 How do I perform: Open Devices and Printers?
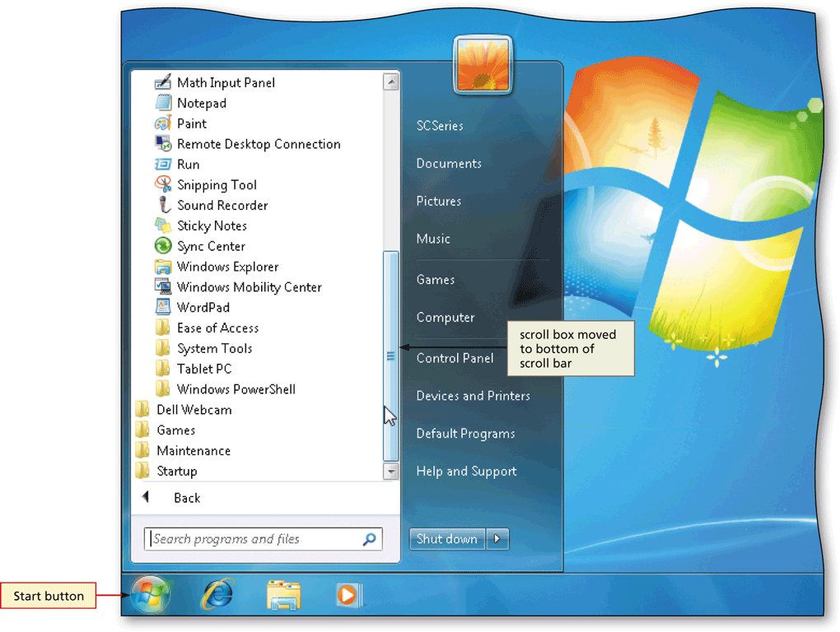[474, 396]
